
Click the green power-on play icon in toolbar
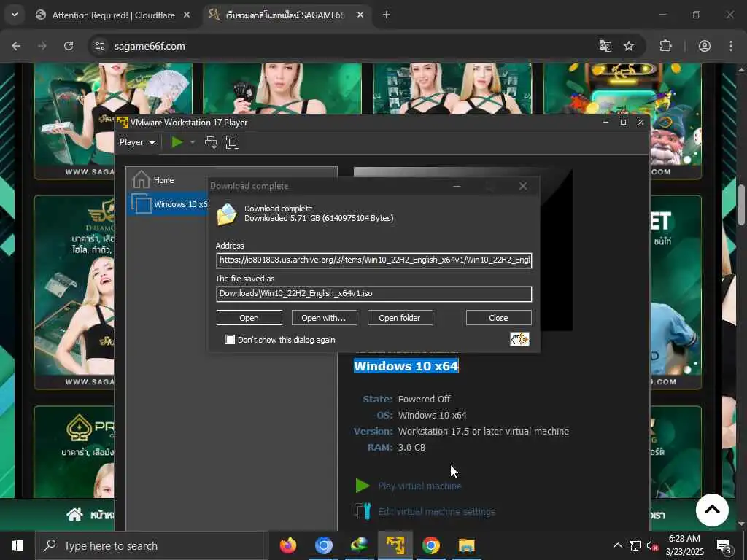177,142
